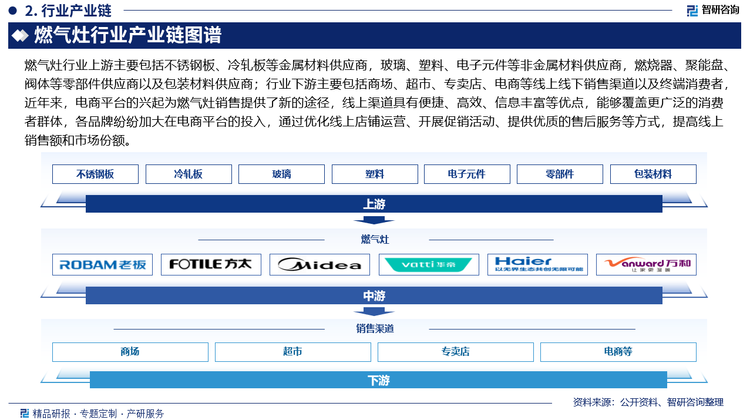Click the Midea brand logo

[x=320, y=265]
